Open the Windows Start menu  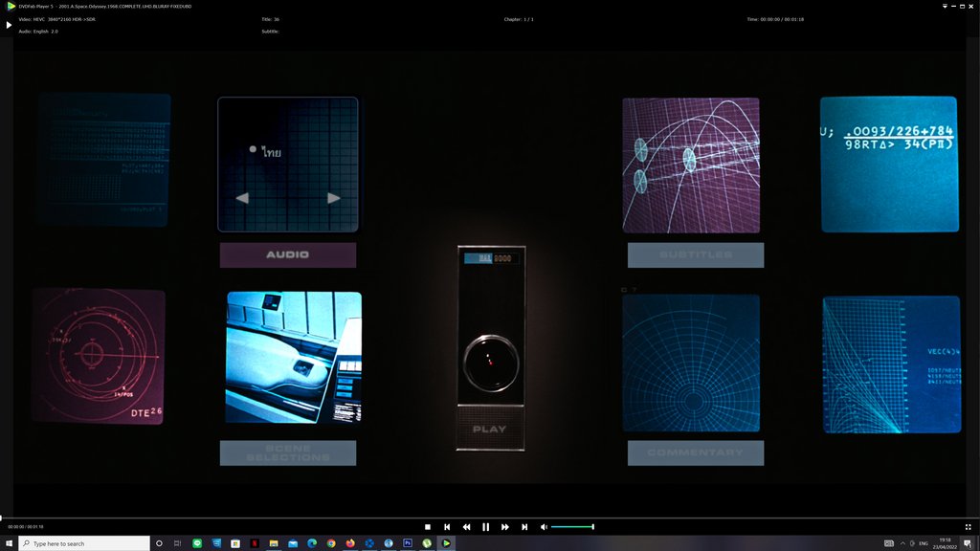point(9,543)
